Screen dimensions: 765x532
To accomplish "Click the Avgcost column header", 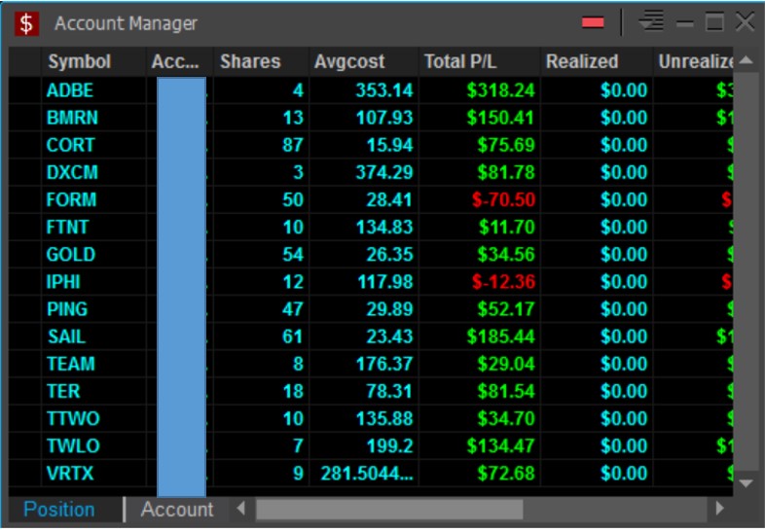I will coord(349,61).
